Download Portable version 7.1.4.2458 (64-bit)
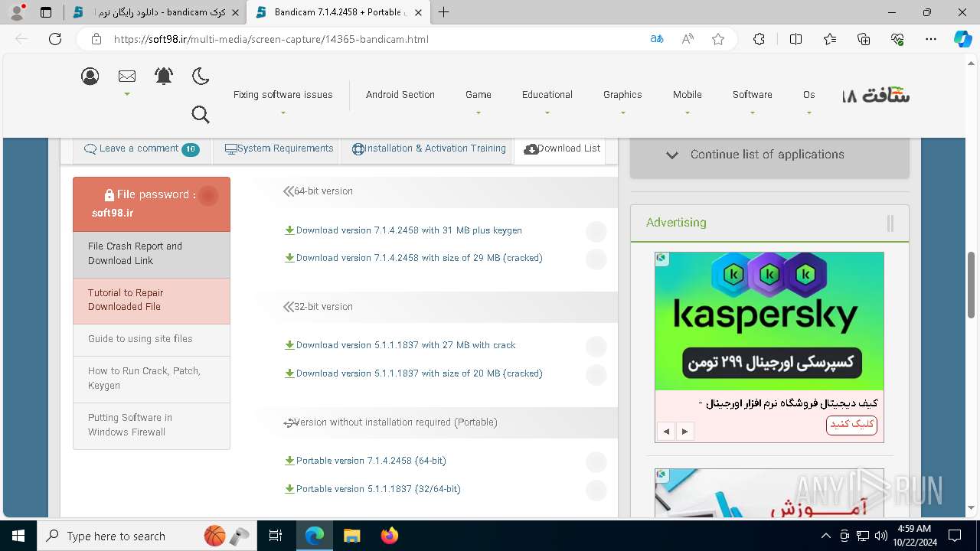980x551 pixels. [365, 461]
